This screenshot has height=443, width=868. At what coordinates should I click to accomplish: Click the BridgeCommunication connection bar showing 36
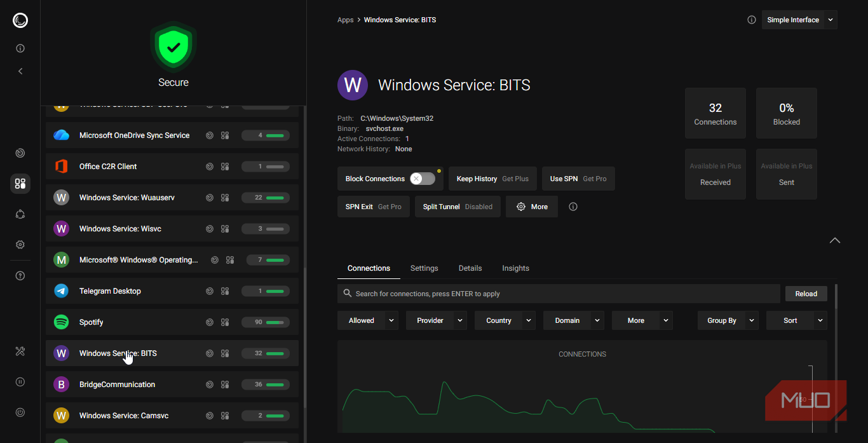pyautogui.click(x=266, y=385)
